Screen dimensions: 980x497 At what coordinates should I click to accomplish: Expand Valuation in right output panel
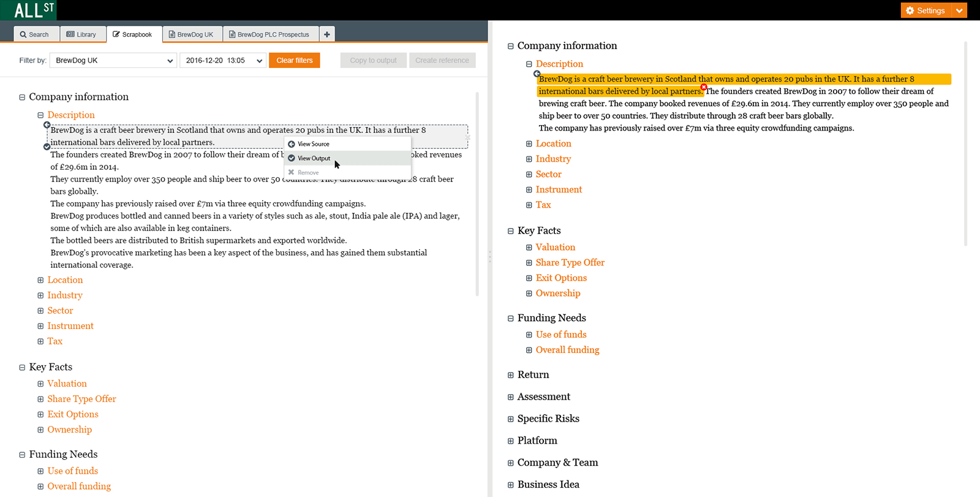tap(529, 248)
